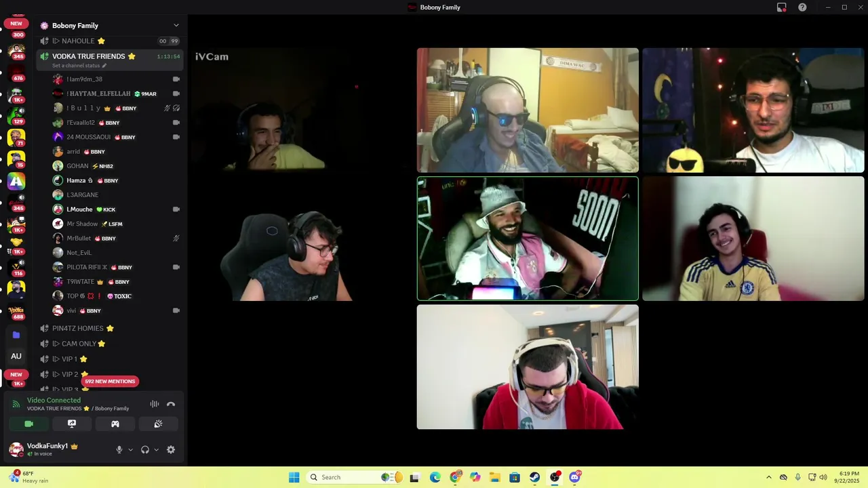Disconnect from voice with the hang-up icon
The width and height of the screenshot is (868, 488).
coord(171,404)
